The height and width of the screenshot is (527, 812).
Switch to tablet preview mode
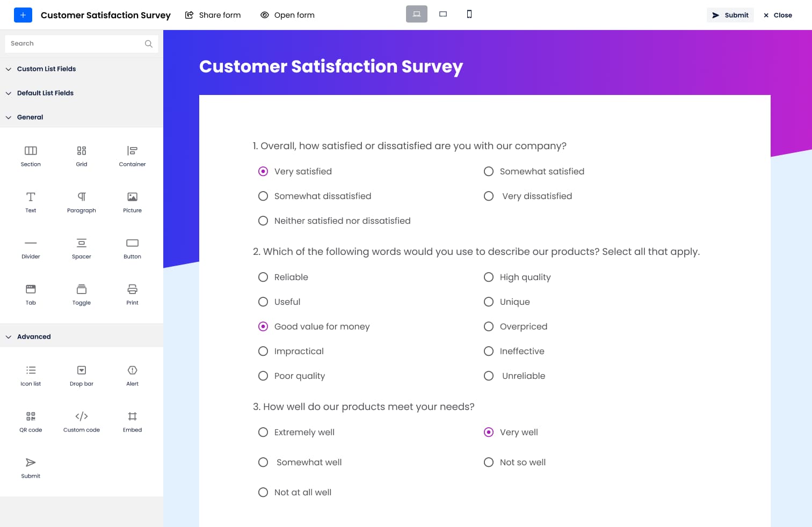(x=443, y=14)
